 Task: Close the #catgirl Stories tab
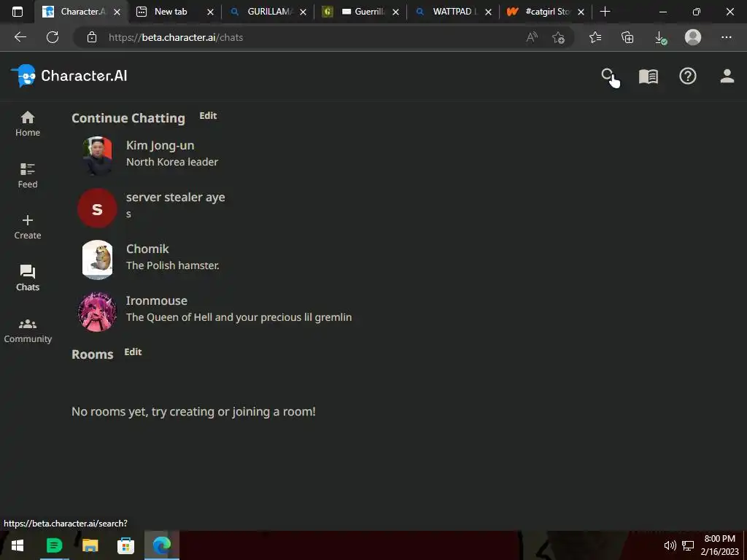[581, 12]
